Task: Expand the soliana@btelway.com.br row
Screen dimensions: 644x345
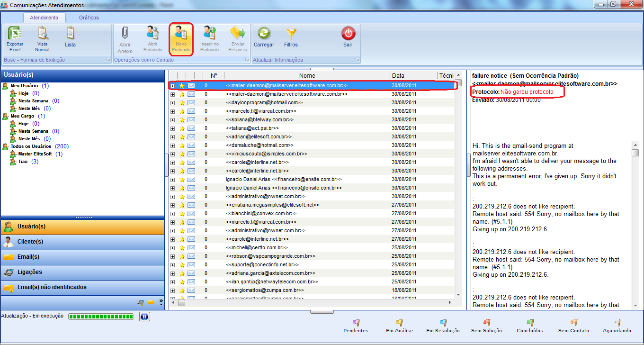Action: coord(173,120)
